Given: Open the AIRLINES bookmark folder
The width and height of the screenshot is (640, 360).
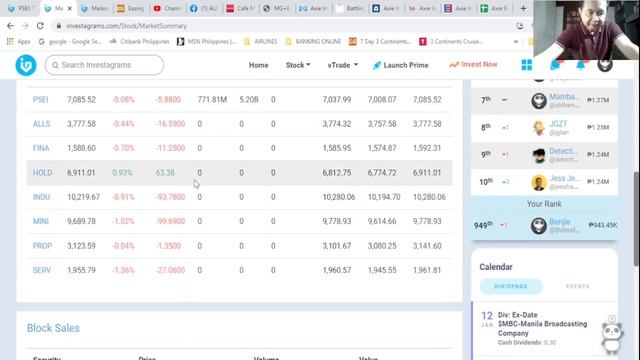Looking at the screenshot, I should (260, 41).
